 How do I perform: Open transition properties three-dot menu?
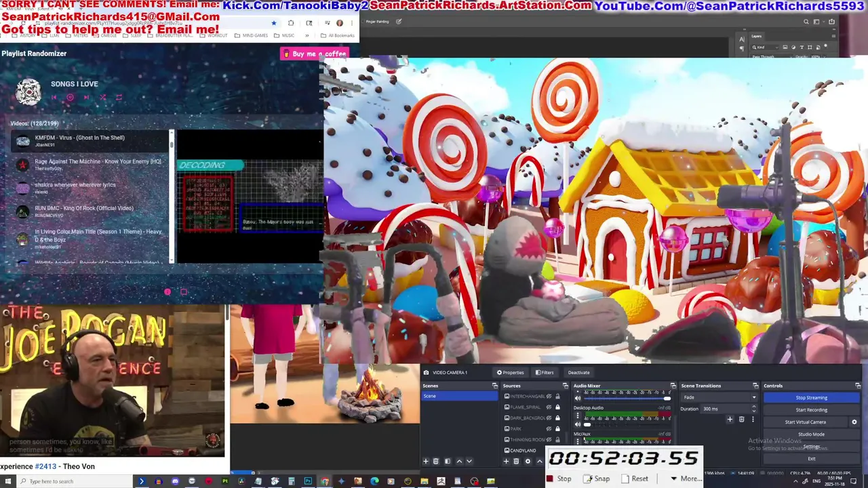click(752, 420)
